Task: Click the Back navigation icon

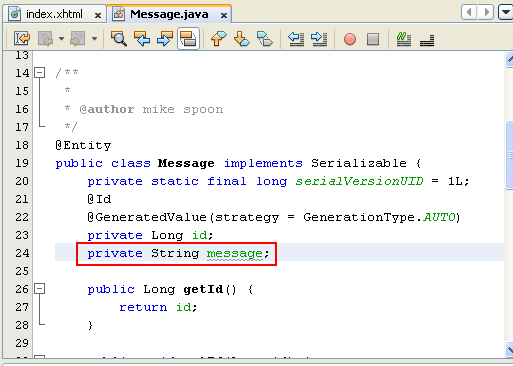Action: click(45, 39)
